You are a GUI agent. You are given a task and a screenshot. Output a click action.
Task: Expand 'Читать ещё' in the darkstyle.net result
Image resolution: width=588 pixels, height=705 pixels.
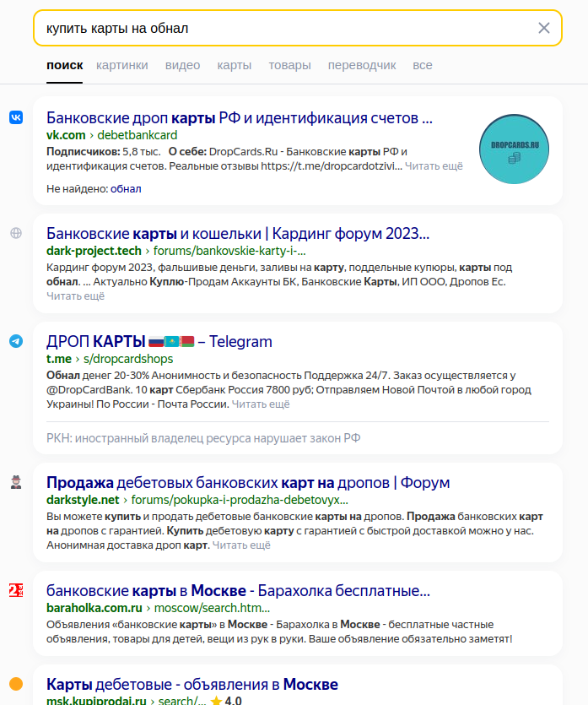[241, 545]
